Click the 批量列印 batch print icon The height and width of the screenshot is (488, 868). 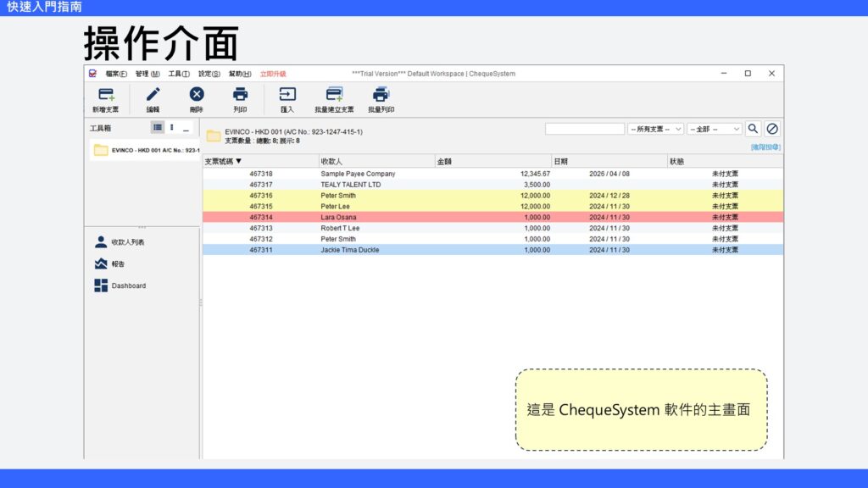[x=381, y=95]
